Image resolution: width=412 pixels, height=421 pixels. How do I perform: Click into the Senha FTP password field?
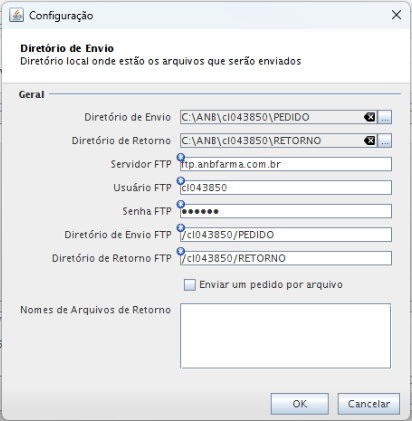pyautogui.click(x=286, y=211)
